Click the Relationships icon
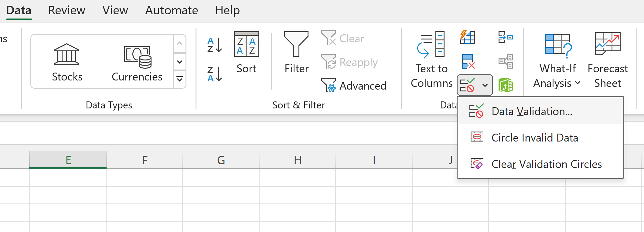 (506, 62)
